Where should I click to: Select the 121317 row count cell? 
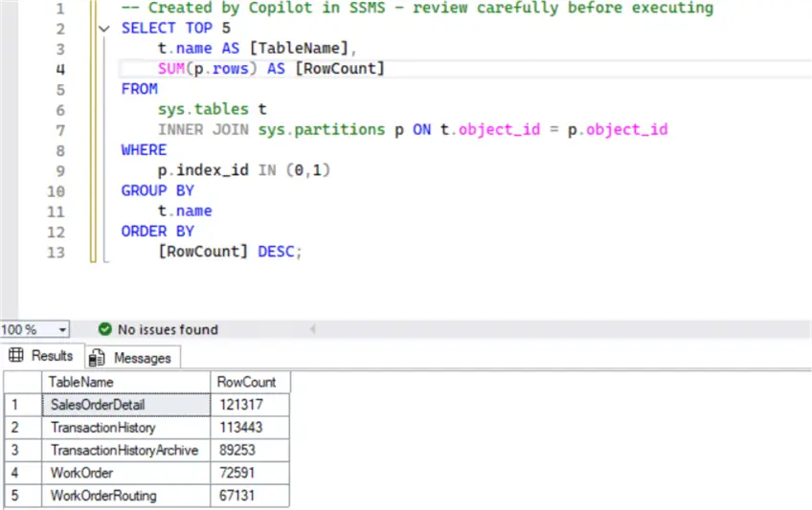pyautogui.click(x=250, y=405)
